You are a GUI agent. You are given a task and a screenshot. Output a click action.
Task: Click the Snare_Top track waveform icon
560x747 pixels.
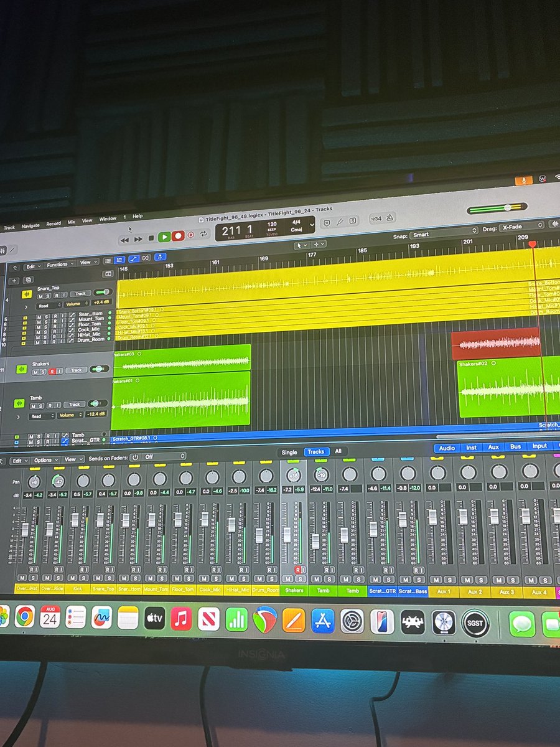tap(27, 294)
